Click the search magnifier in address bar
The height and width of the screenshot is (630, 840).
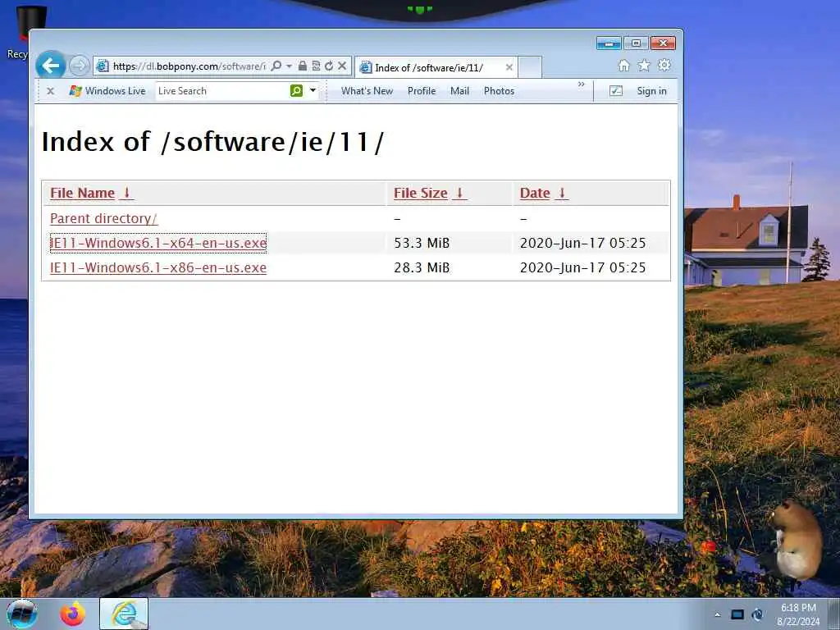point(276,66)
